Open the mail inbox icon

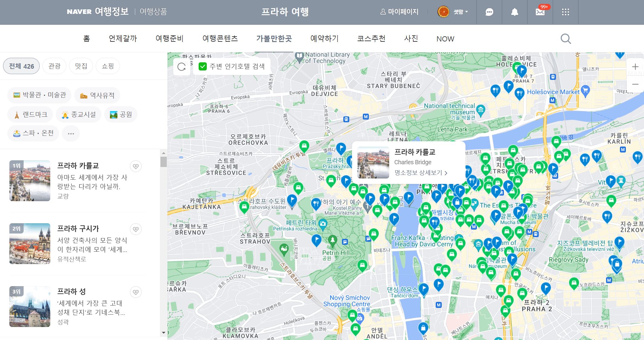(x=540, y=12)
